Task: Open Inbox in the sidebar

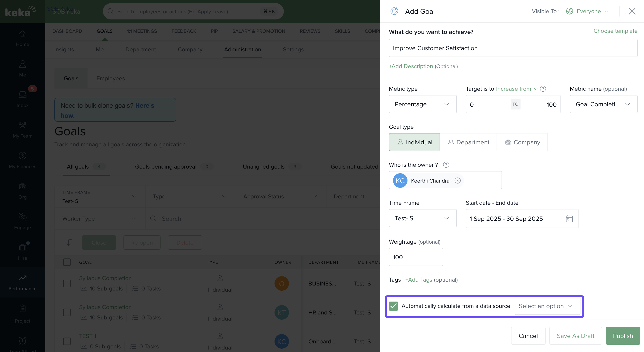Action: (x=23, y=99)
